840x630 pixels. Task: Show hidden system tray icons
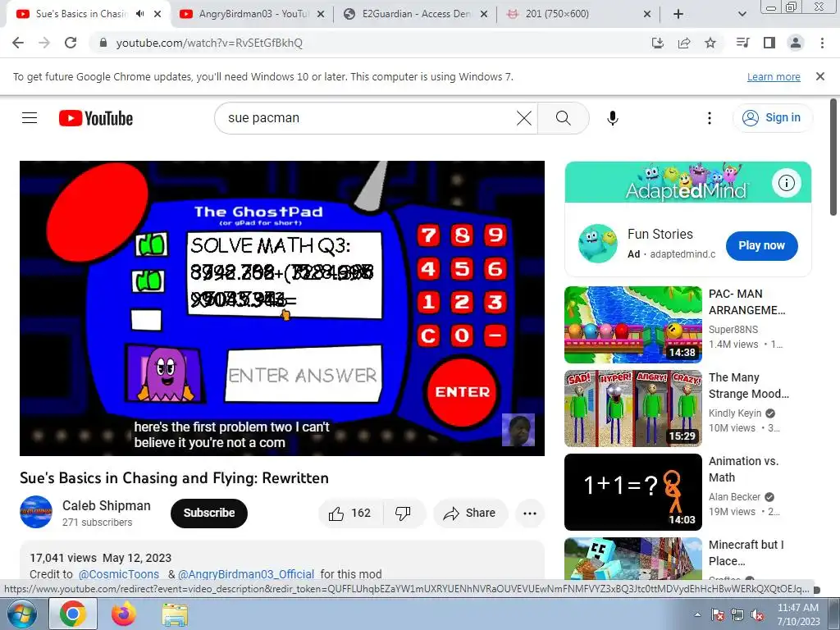coord(697,614)
